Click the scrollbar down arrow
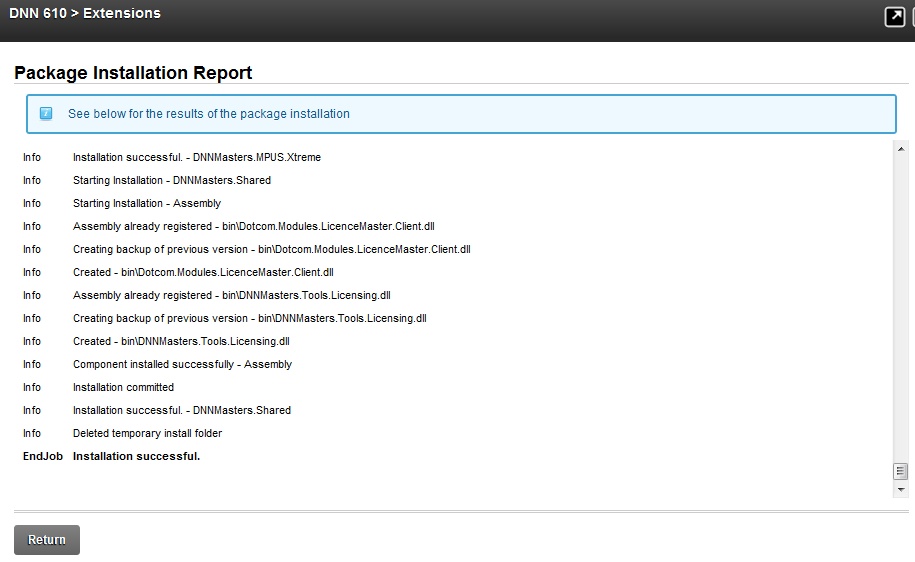 point(901,490)
